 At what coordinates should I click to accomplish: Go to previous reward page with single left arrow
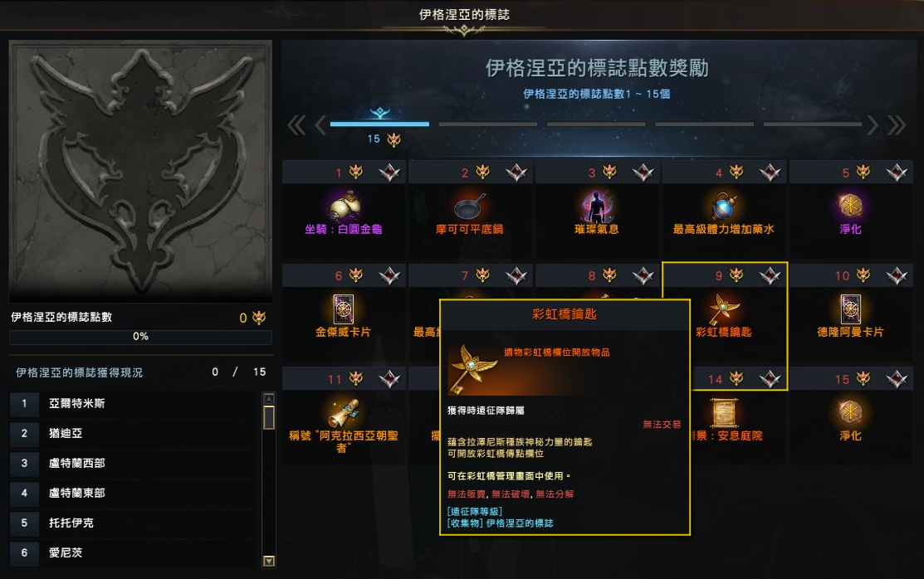pos(320,124)
